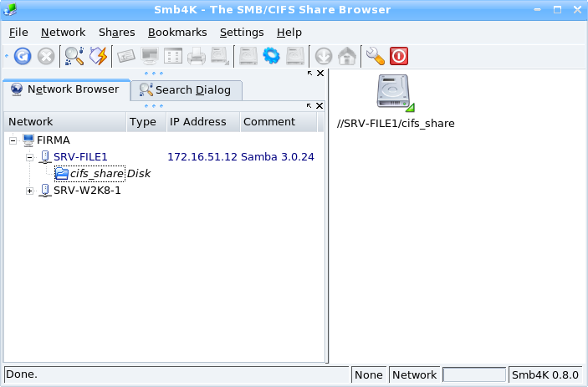Sort by the Comment column header
Viewport: 588px width, 387px height.
pos(279,122)
